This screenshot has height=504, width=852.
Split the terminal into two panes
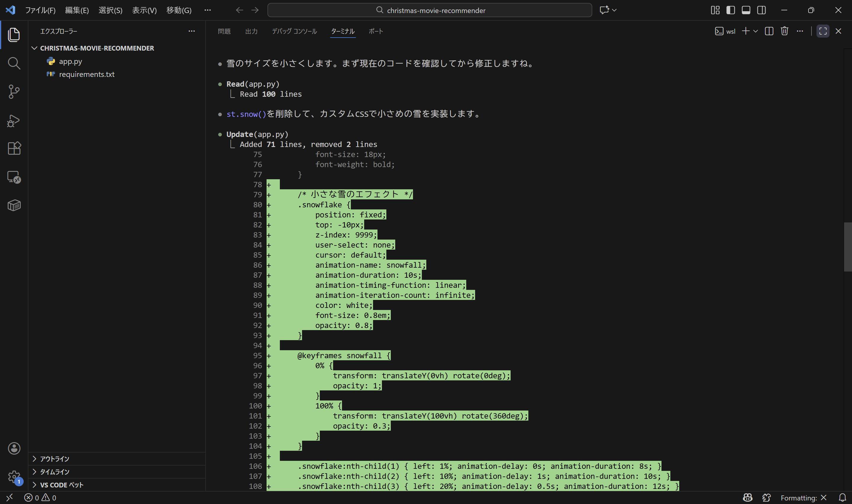click(x=769, y=31)
